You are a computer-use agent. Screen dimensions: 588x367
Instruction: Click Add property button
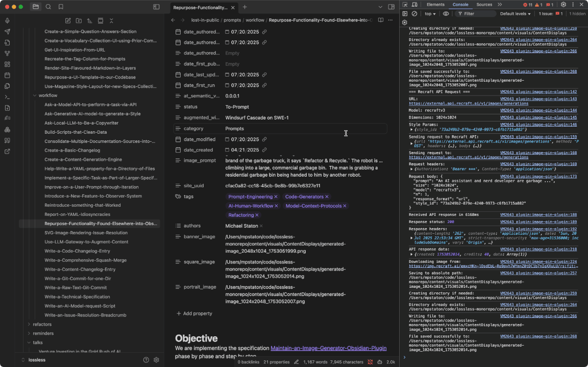point(194,313)
